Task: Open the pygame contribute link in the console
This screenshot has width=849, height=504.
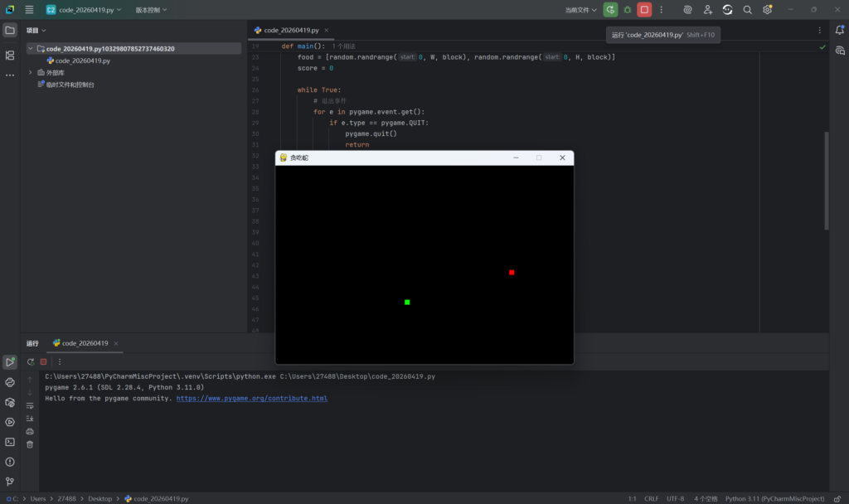Action: coord(251,399)
